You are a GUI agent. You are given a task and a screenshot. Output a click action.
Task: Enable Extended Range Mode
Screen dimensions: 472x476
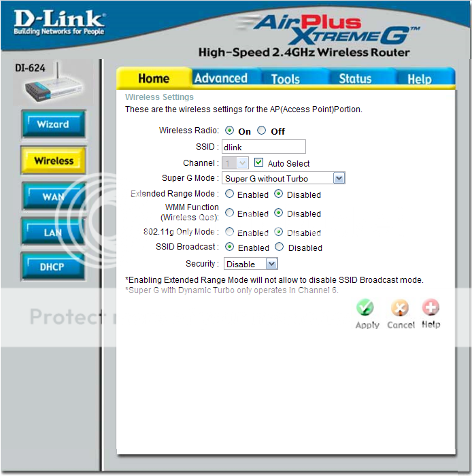(229, 194)
